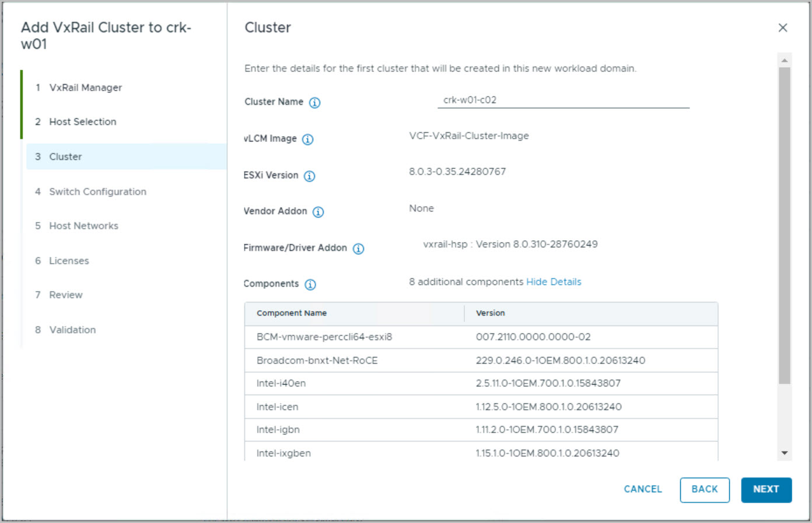Cancel the cluster wizard

pos(642,490)
